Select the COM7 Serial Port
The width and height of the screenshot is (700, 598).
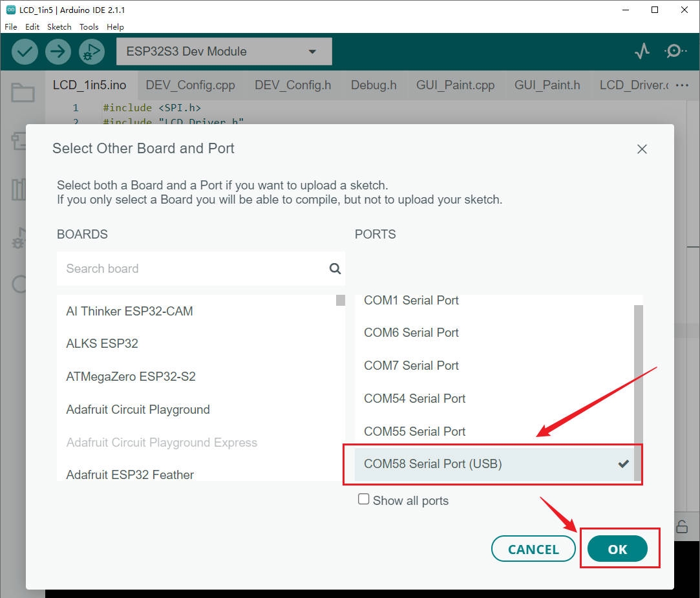(x=494, y=366)
